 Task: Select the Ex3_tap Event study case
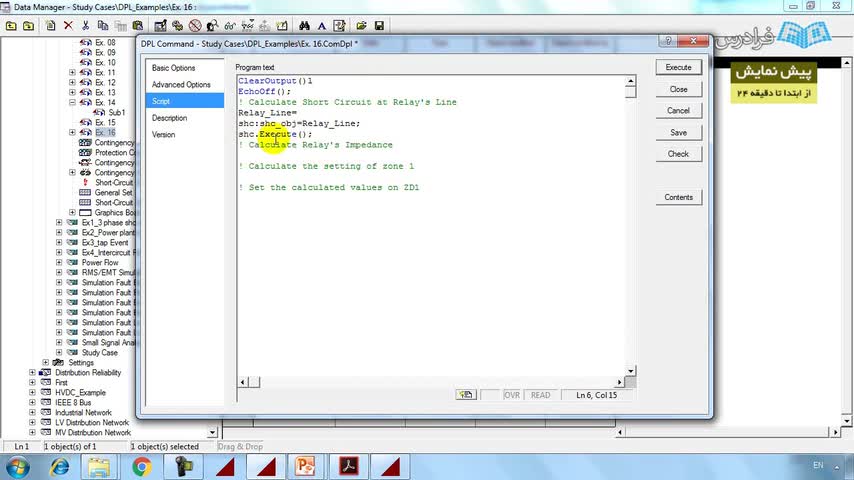[x=105, y=242]
